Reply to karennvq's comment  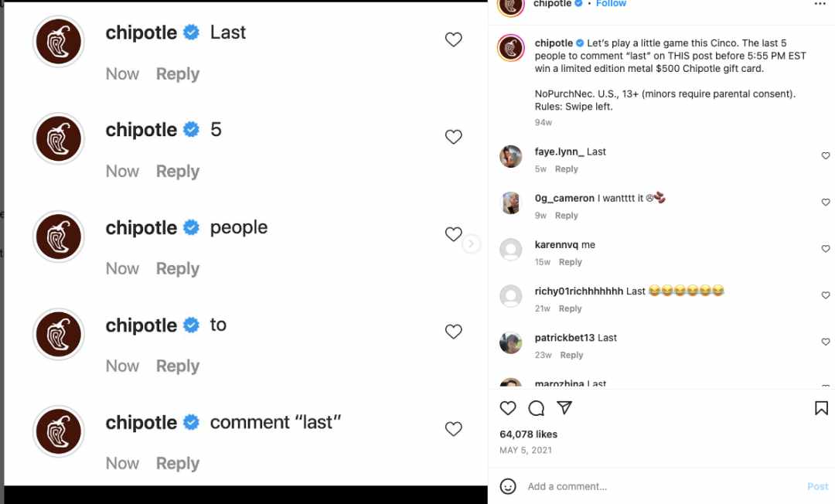pyautogui.click(x=570, y=262)
